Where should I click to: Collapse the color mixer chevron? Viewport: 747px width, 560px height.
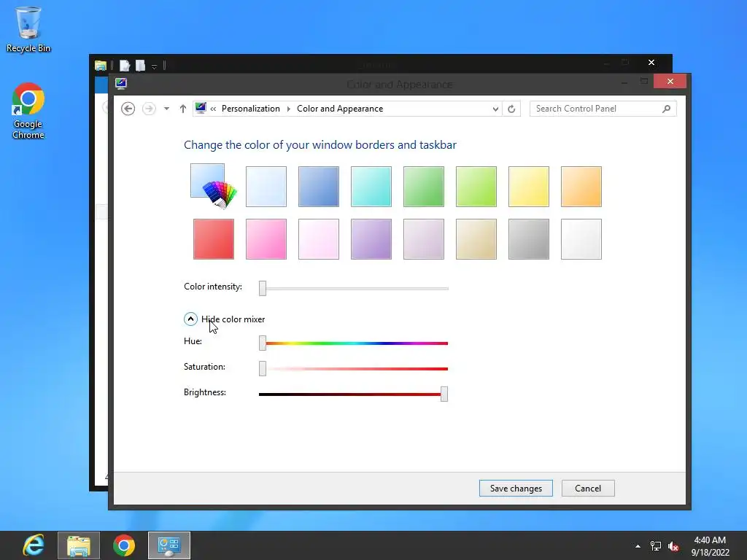click(190, 319)
